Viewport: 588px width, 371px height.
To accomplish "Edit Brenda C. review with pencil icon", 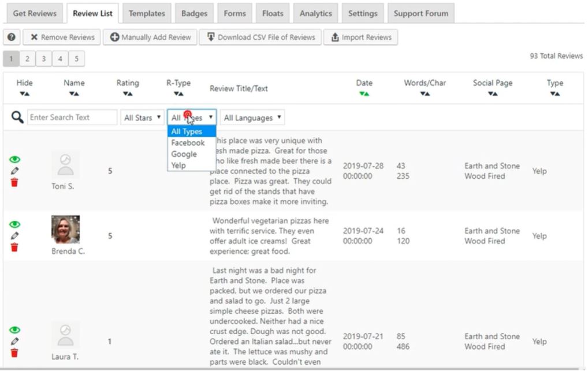I will click(x=15, y=235).
